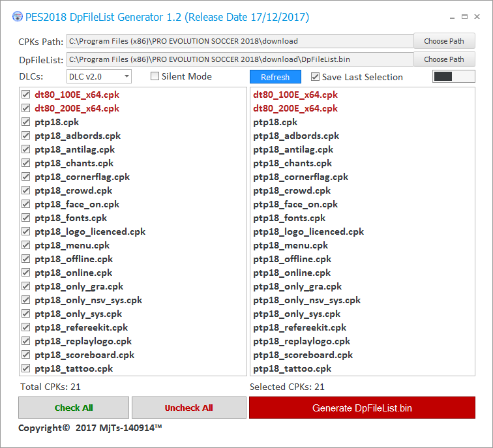Select ptp18_offline.cpk in right selected list
Screen dimensions: 493x448
[x=292, y=259]
